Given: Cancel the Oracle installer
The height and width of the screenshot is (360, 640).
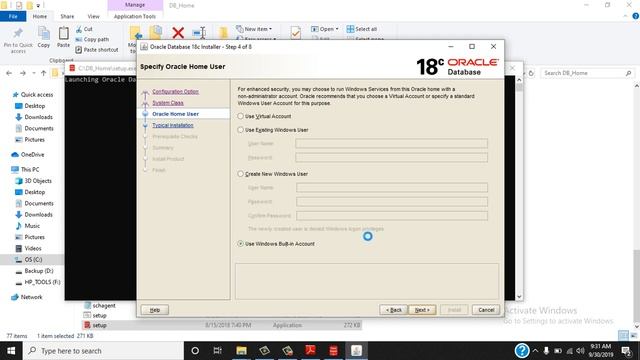Looking at the screenshot, I should point(486,310).
